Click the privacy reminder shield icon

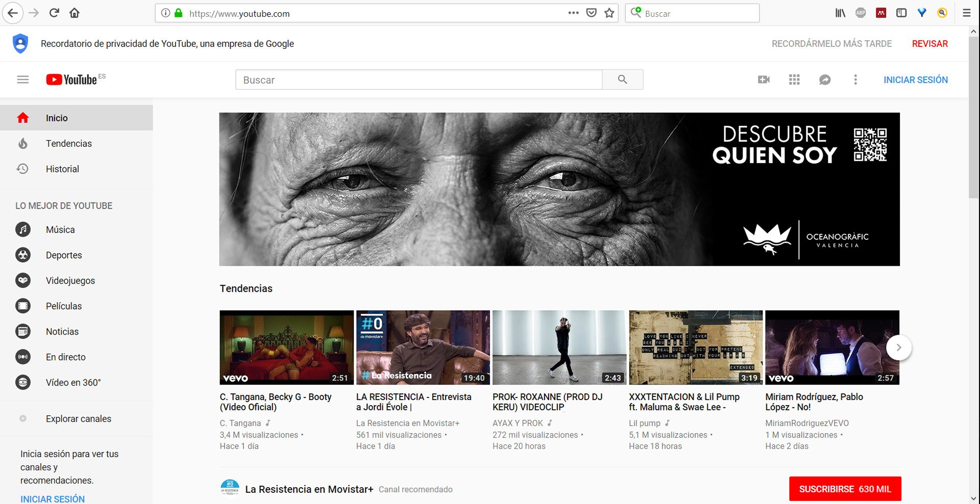pos(20,44)
